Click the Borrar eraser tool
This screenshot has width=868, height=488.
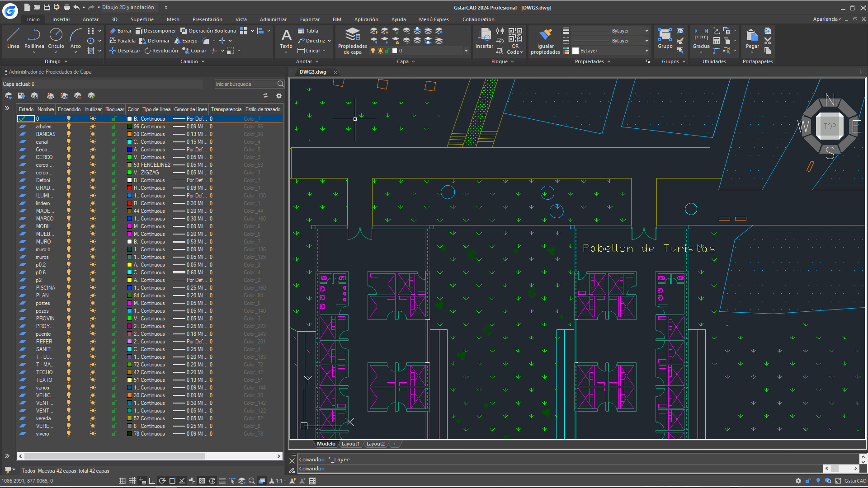120,31
